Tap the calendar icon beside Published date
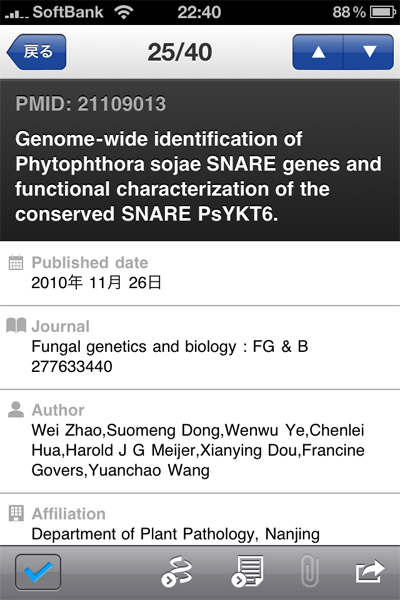 16,262
